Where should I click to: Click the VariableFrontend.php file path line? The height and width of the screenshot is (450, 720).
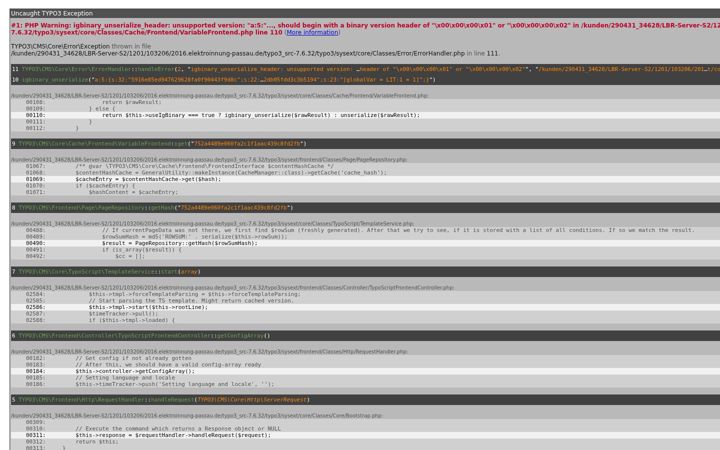pyautogui.click(x=219, y=96)
